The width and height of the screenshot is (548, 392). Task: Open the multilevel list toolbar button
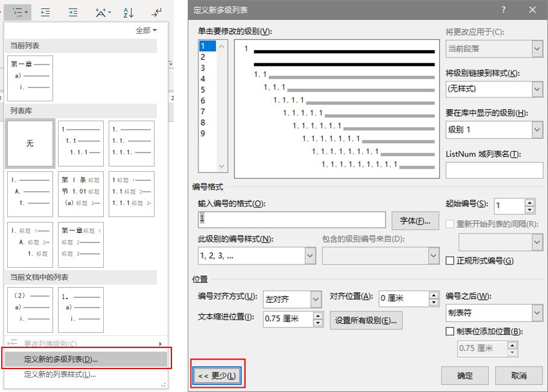(x=18, y=13)
